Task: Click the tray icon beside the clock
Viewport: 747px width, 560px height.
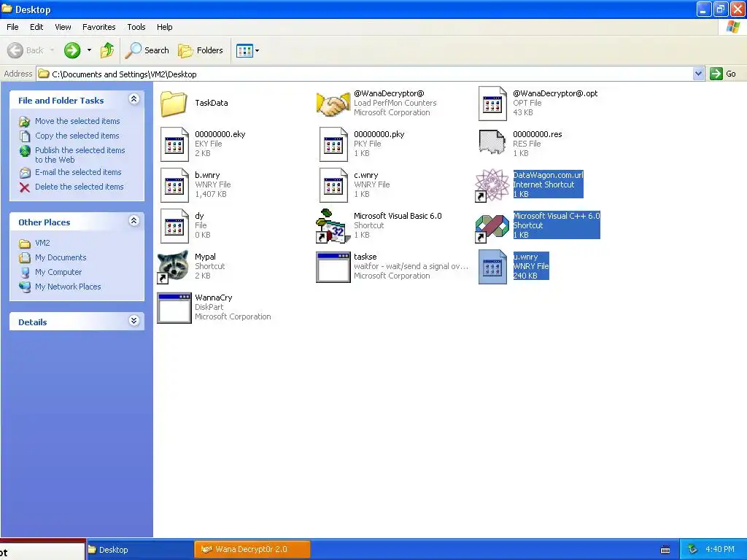Action: tap(692, 550)
